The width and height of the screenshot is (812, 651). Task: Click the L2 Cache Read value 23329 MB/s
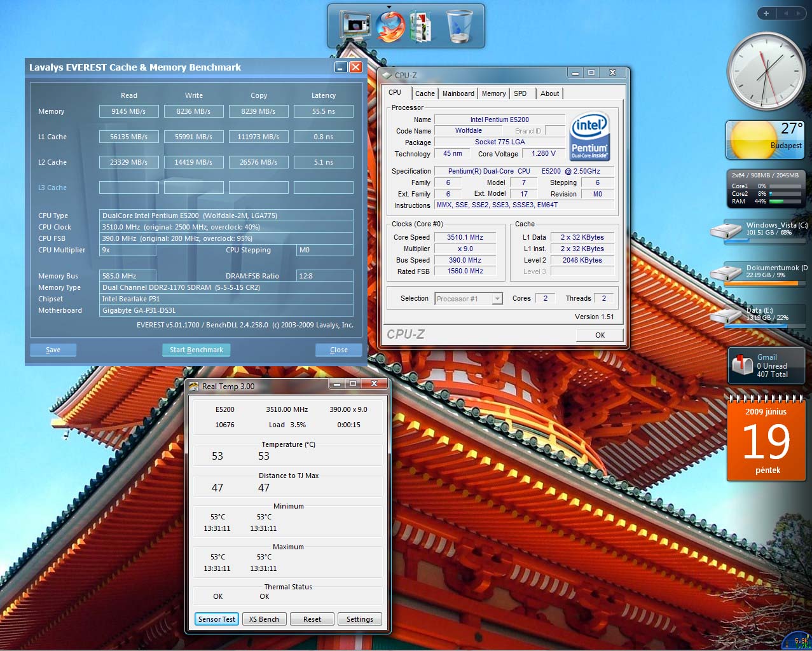pos(129,162)
